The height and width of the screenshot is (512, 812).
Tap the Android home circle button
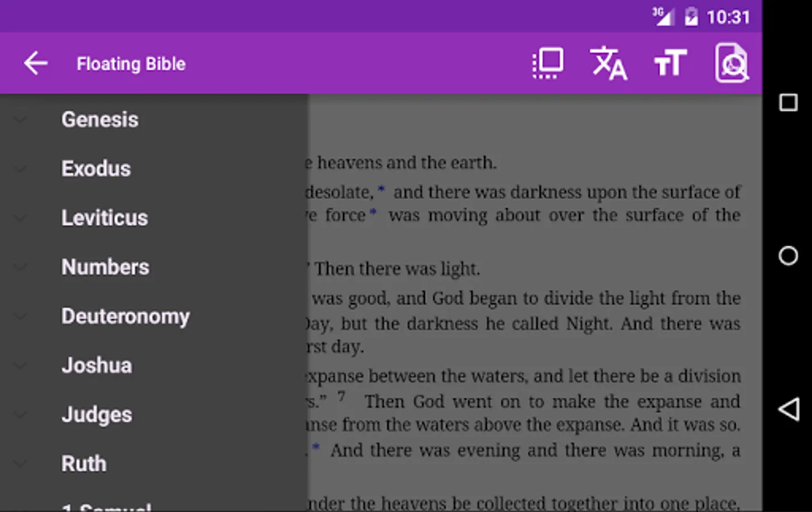click(x=788, y=256)
